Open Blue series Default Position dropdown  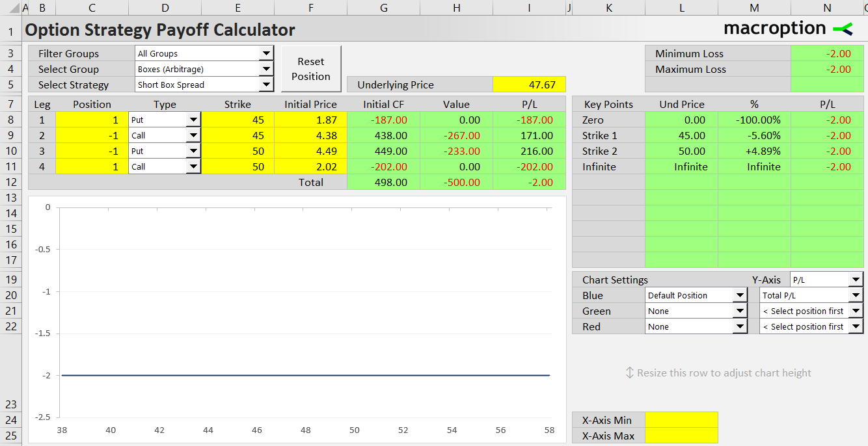tap(740, 295)
